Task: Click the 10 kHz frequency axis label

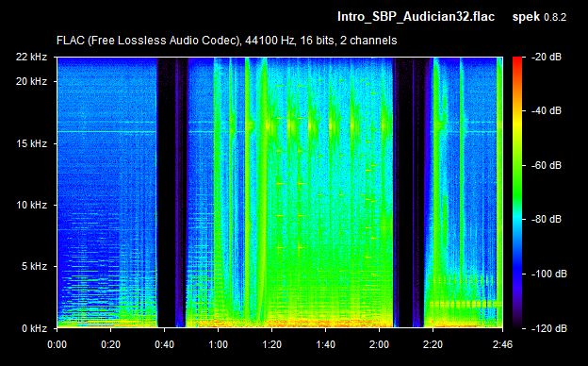Action: pos(31,205)
